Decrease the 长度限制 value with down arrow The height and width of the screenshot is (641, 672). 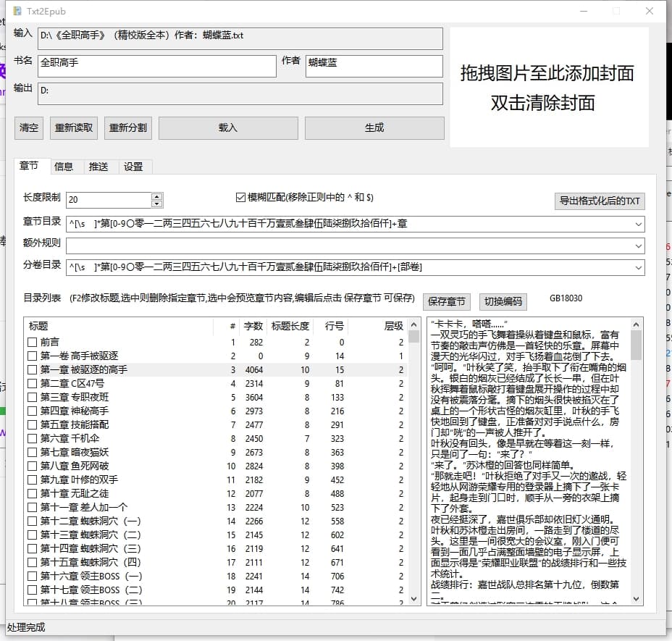click(157, 204)
